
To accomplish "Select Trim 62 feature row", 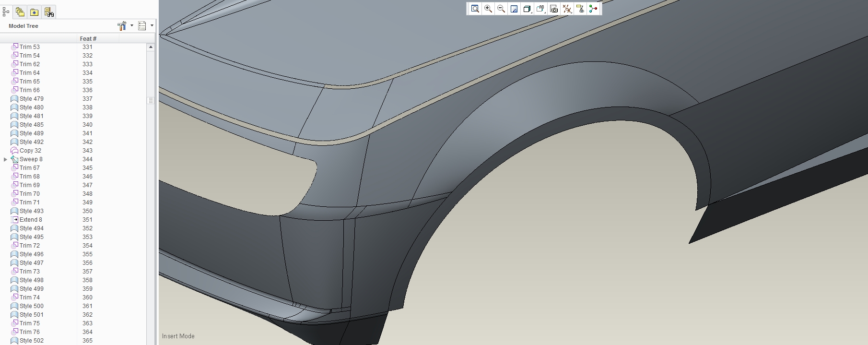I will (x=30, y=64).
